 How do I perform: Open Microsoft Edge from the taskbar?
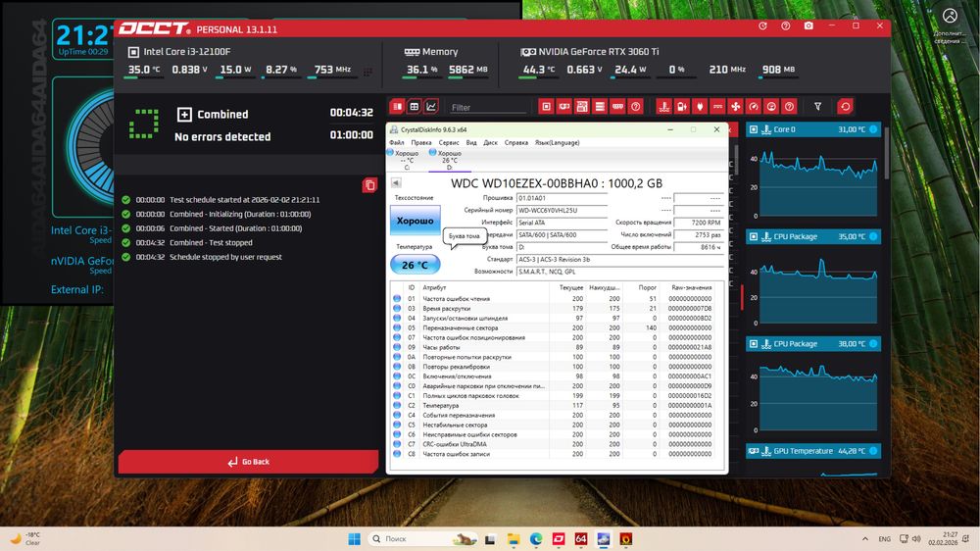(536, 539)
